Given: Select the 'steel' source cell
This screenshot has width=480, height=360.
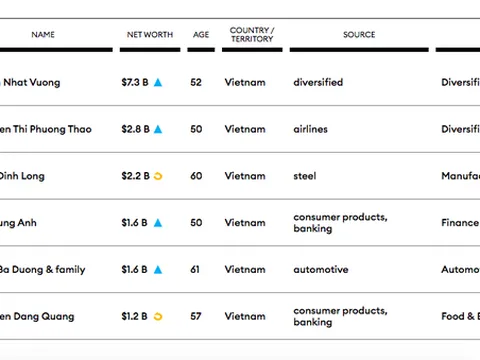Looking at the screenshot, I should point(305,176).
